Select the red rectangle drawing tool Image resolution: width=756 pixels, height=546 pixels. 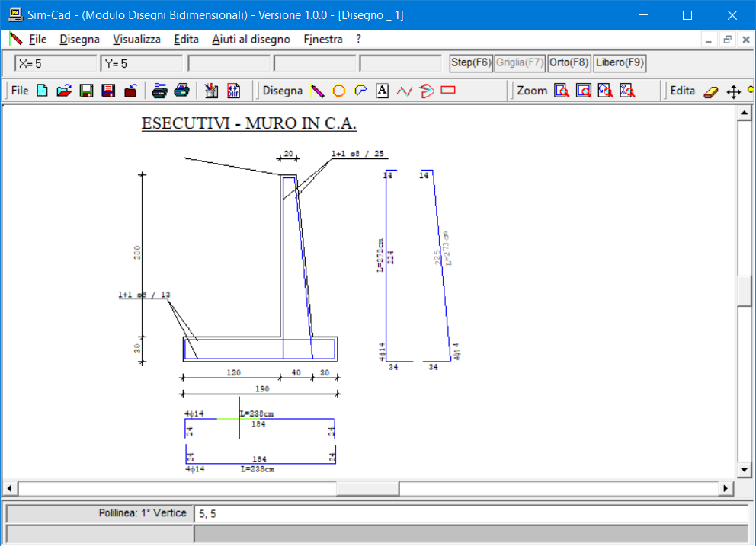(448, 90)
